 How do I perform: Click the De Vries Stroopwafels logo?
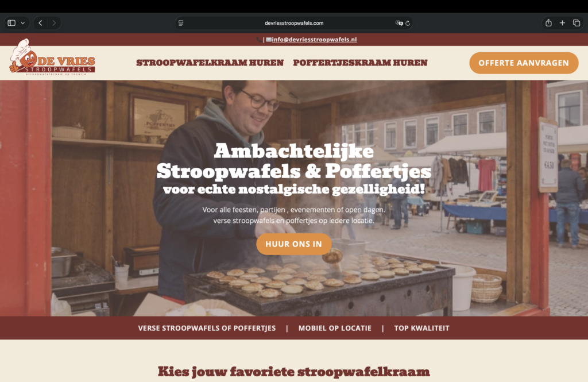52,57
